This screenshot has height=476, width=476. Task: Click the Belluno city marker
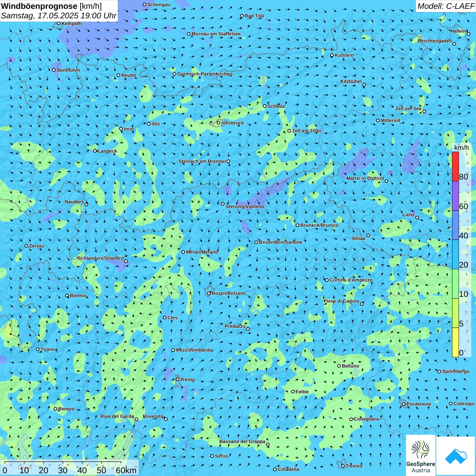pos(339,366)
